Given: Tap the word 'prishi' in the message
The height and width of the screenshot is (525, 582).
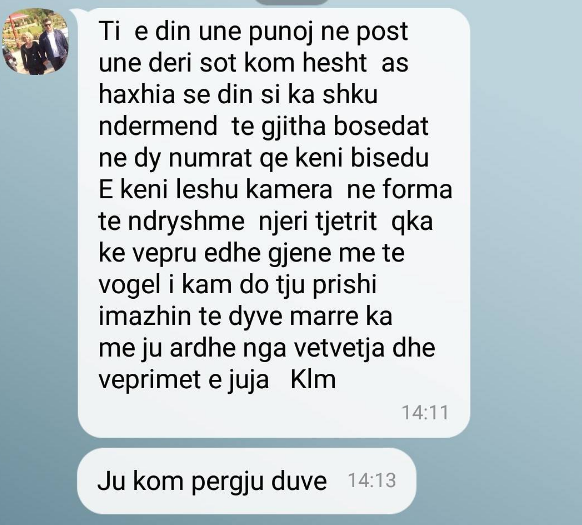Looking at the screenshot, I should [x=344, y=286].
